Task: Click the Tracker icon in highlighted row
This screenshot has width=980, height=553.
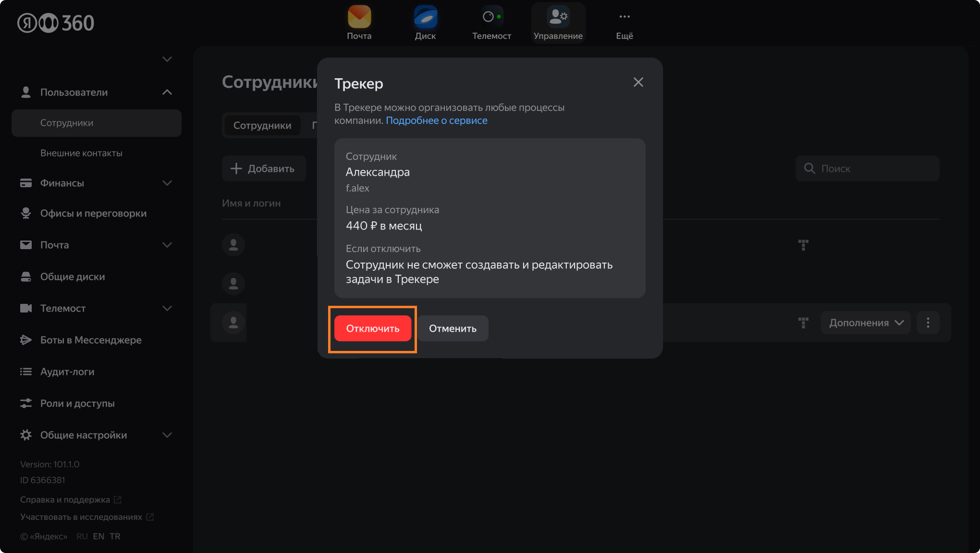Action: (803, 323)
